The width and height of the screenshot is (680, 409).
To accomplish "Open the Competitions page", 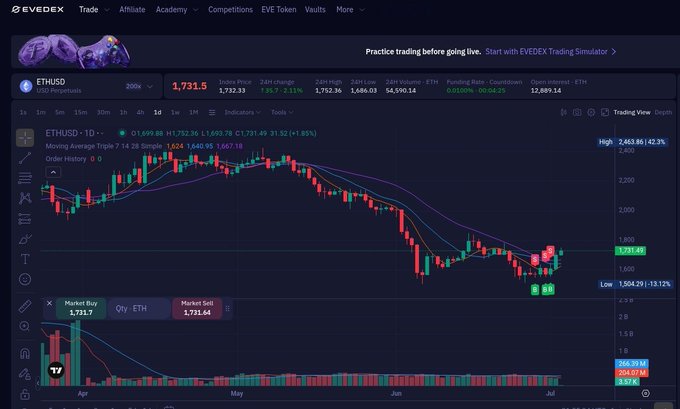I will coord(230,10).
